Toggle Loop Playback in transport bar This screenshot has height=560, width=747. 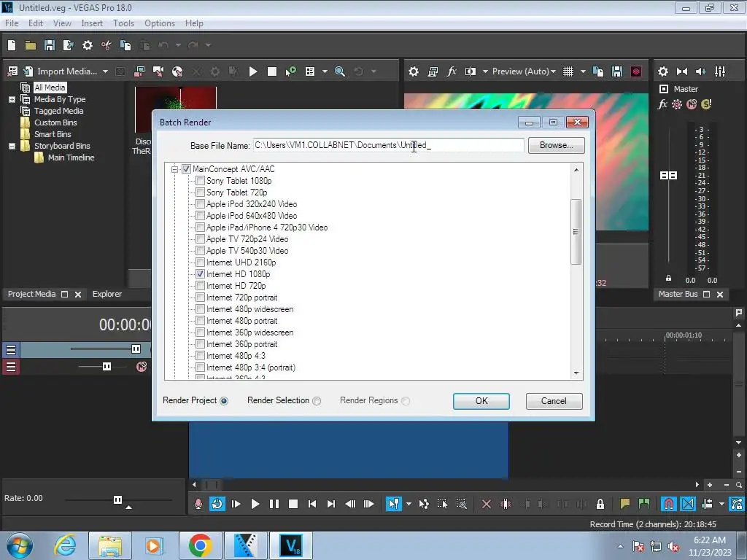coord(217,504)
